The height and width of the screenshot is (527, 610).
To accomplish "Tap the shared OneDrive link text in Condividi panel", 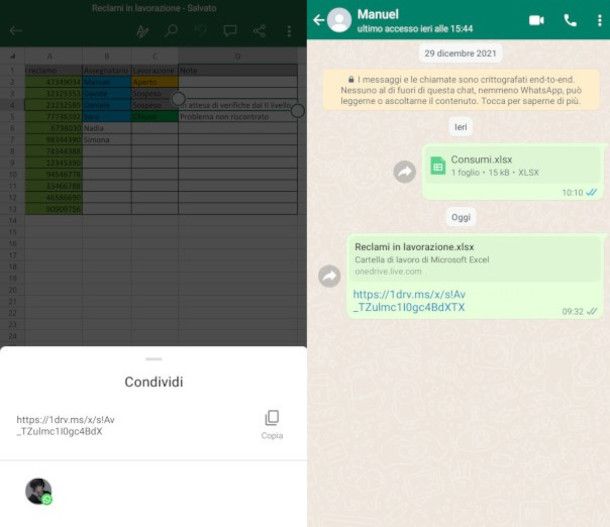I will pyautogui.click(x=65, y=425).
